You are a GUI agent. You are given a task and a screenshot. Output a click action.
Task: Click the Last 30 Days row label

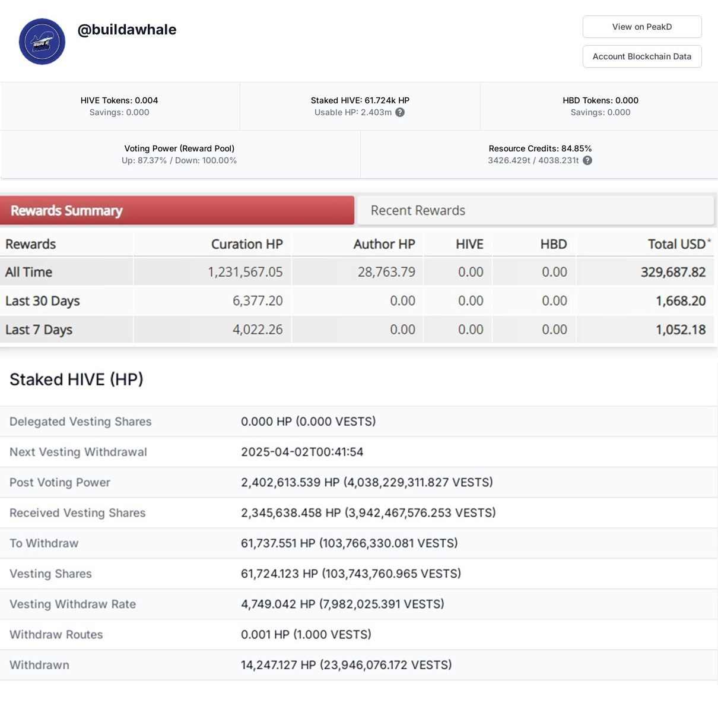coord(42,301)
